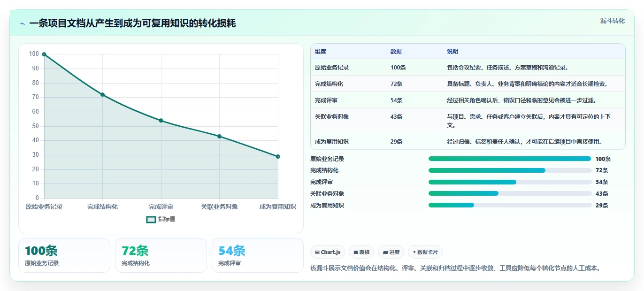
Task: Click the x-axis label 成为复用知识
Action: pos(278,207)
